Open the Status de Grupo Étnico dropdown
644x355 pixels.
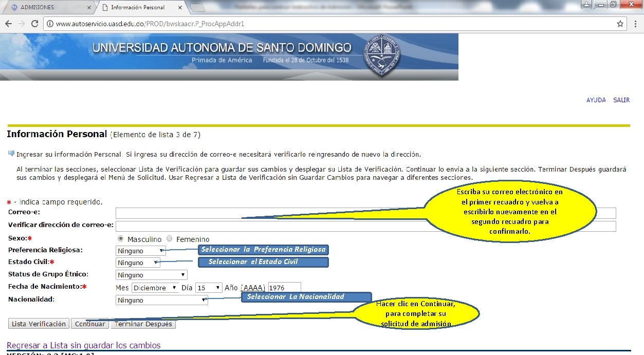coord(152,275)
